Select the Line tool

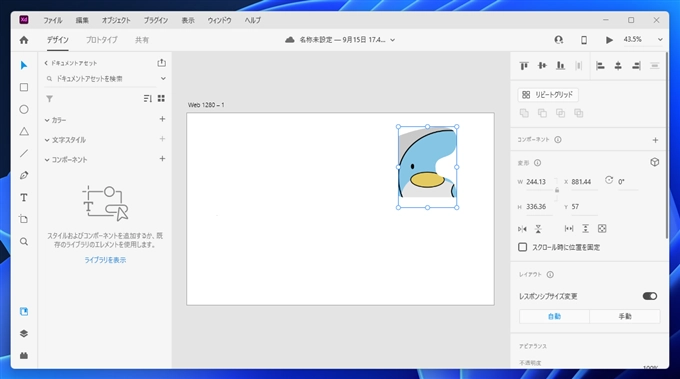(x=24, y=154)
